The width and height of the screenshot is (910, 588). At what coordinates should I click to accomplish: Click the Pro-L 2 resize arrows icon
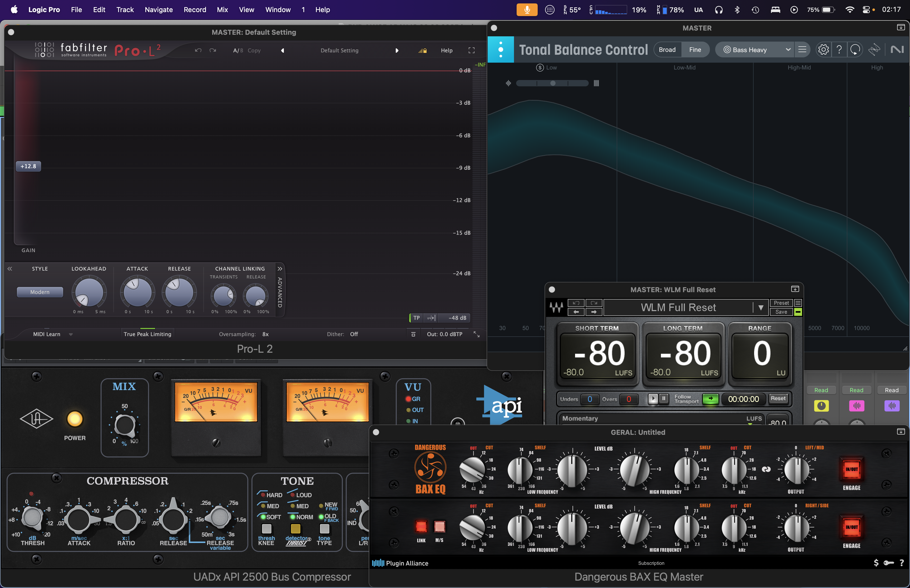(x=477, y=334)
